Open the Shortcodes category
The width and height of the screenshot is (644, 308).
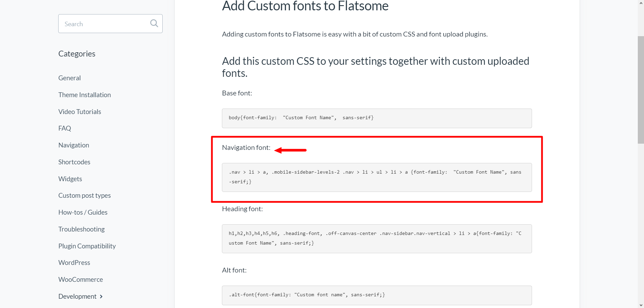pyautogui.click(x=74, y=162)
